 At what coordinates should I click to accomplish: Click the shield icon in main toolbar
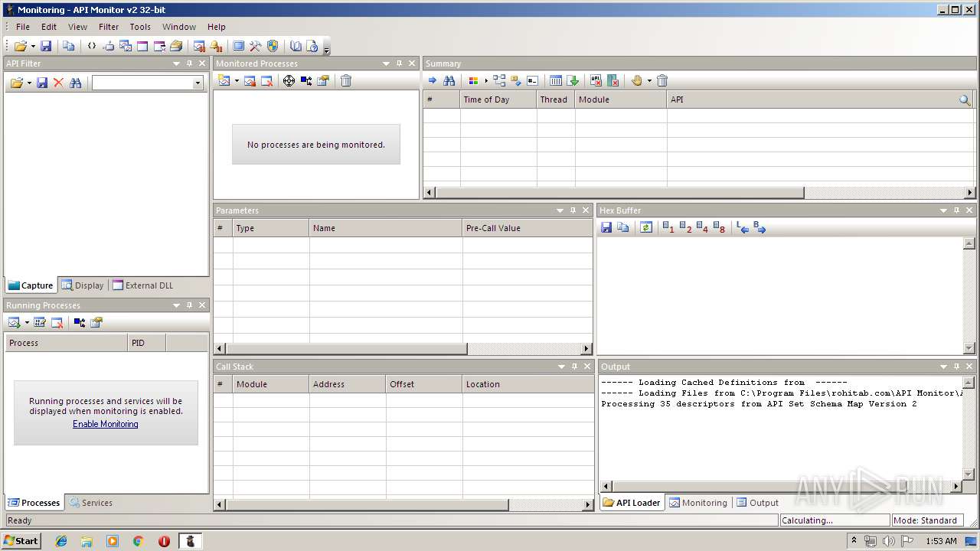[273, 46]
